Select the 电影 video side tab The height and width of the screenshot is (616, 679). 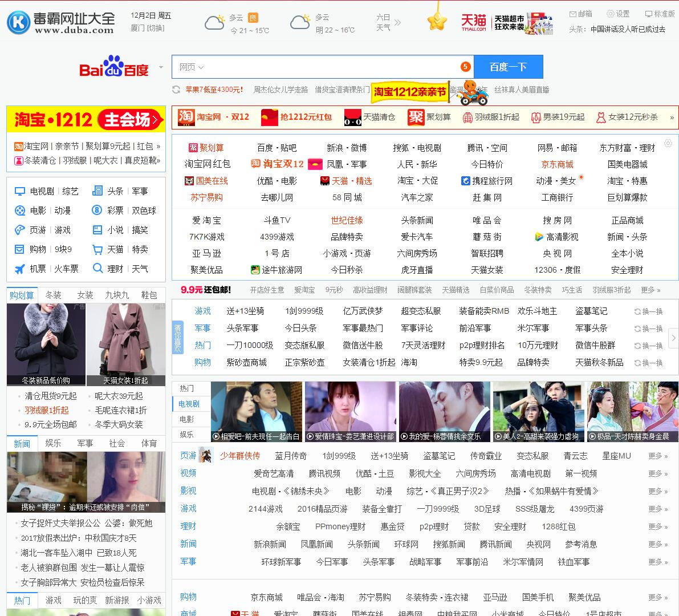point(187,419)
